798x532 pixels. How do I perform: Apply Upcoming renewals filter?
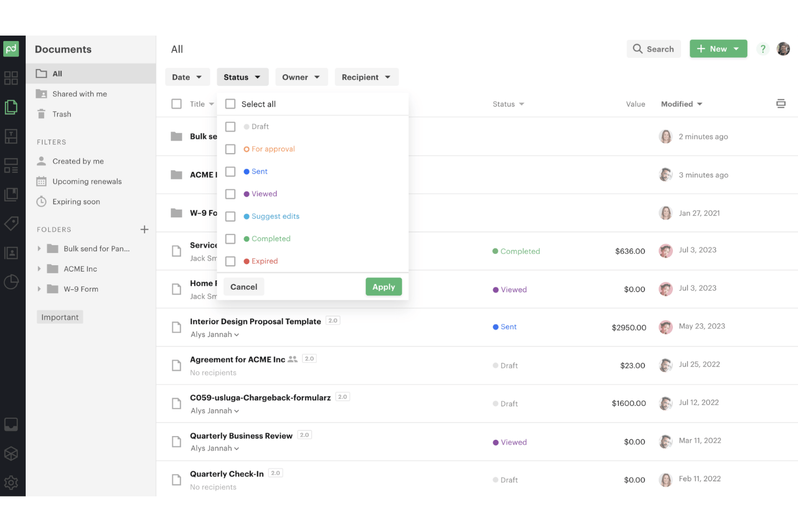[87, 182]
